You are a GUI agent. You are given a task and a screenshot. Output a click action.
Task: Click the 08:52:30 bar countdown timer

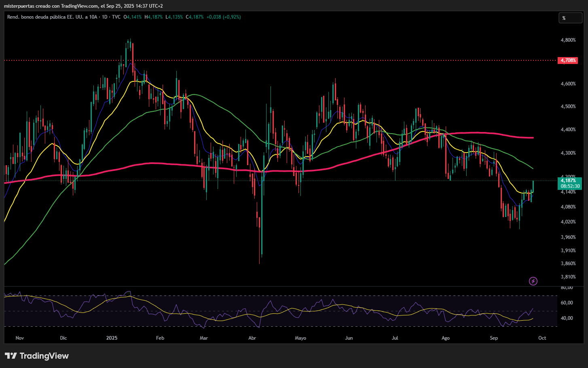(x=570, y=186)
